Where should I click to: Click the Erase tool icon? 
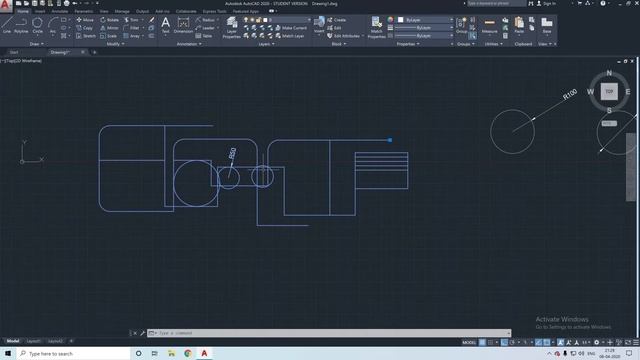pyautogui.click(x=152, y=20)
